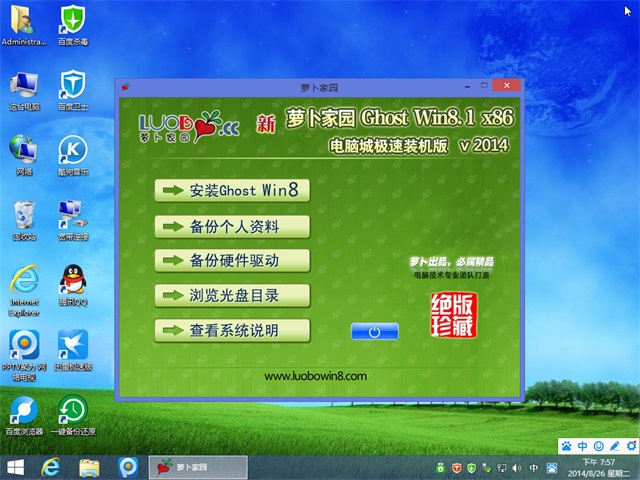
Task: Toggle 中 language mode in IME bar
Action: [582, 445]
